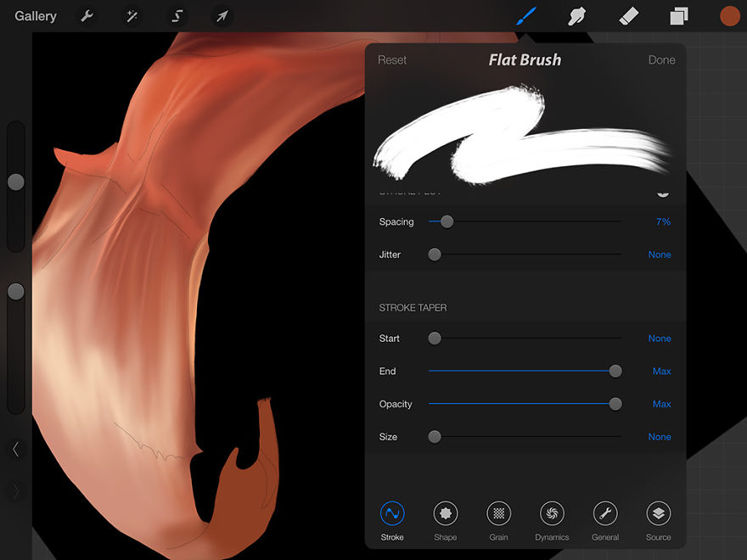This screenshot has height=560, width=747.
Task: Open the Grain settings section
Action: pyautogui.click(x=498, y=513)
